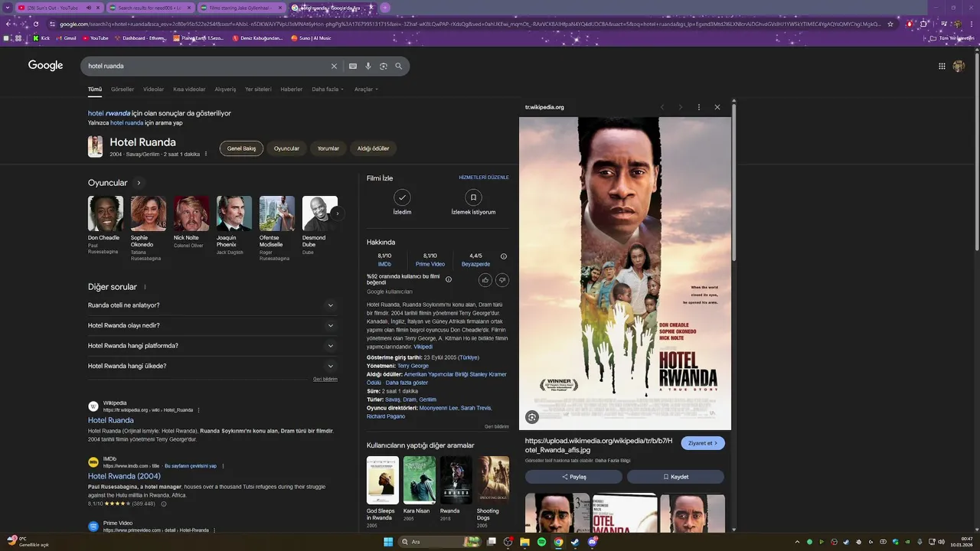Open three-dot menu beside Diğer sorular
The height and width of the screenshot is (551, 980).
[145, 287]
